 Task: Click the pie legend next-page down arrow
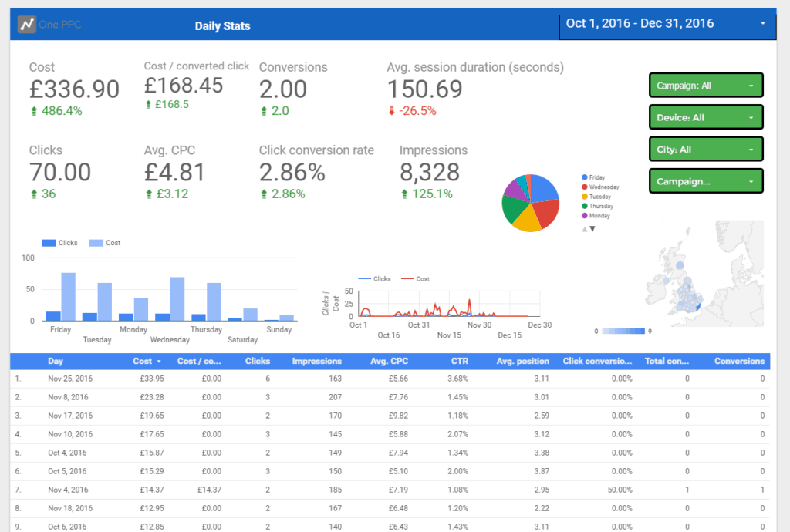coord(592,229)
